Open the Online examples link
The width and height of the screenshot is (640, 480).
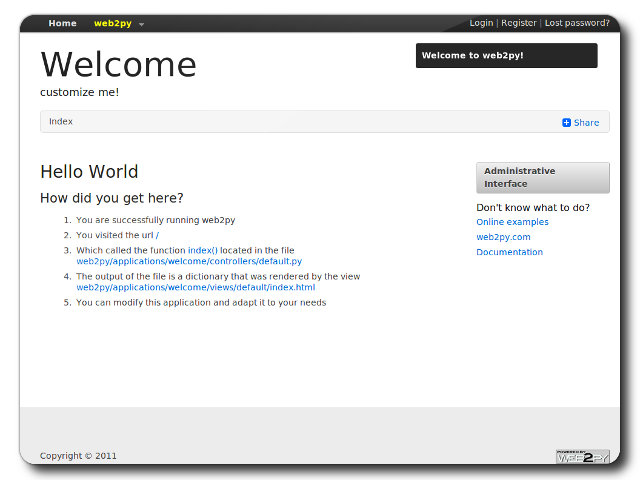pos(512,222)
